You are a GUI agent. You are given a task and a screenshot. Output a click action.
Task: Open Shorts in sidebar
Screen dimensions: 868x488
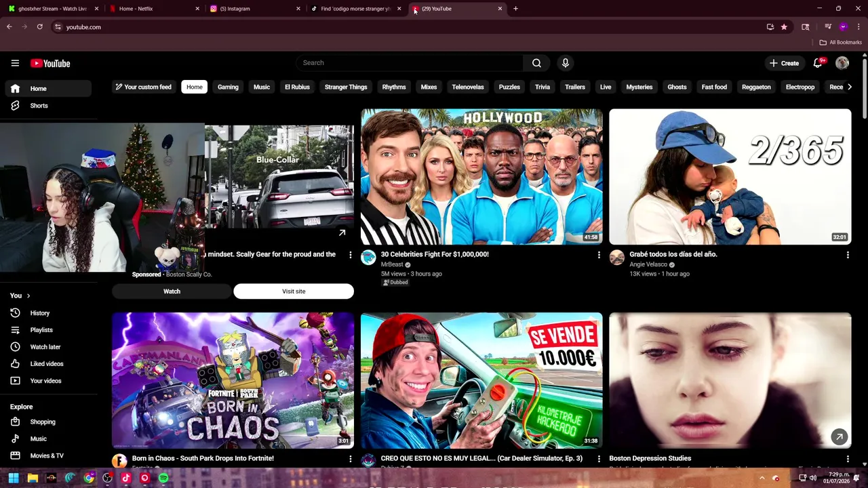coord(47,106)
